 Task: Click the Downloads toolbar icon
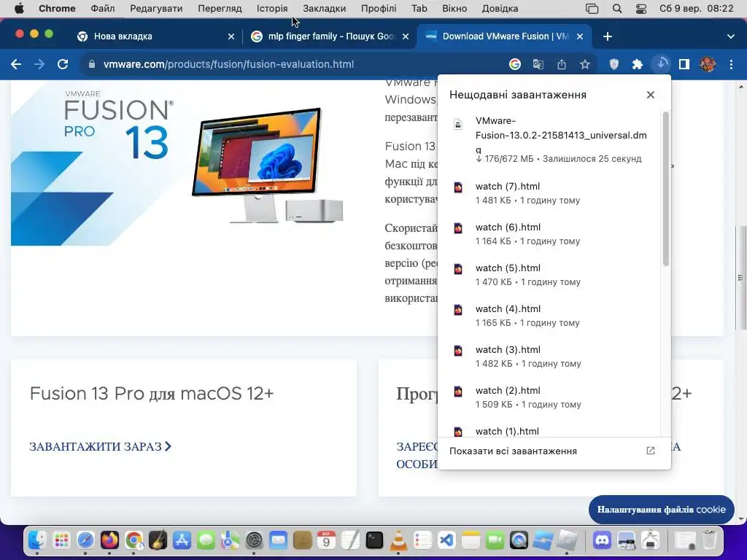tap(661, 64)
